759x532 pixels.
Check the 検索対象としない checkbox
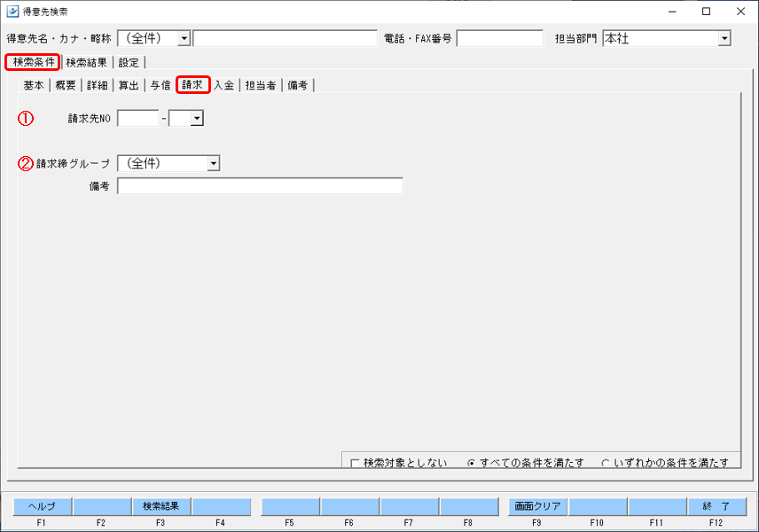355,463
